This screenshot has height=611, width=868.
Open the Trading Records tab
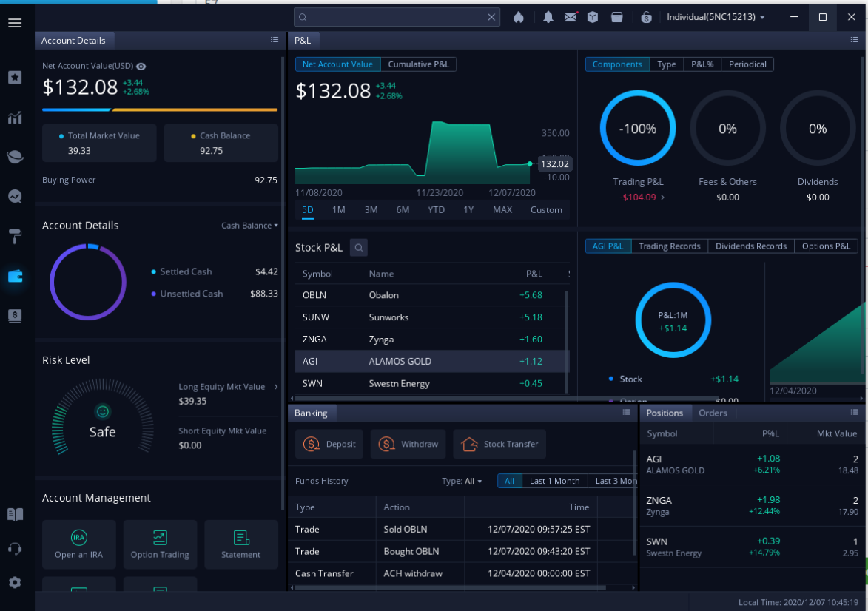coord(669,246)
